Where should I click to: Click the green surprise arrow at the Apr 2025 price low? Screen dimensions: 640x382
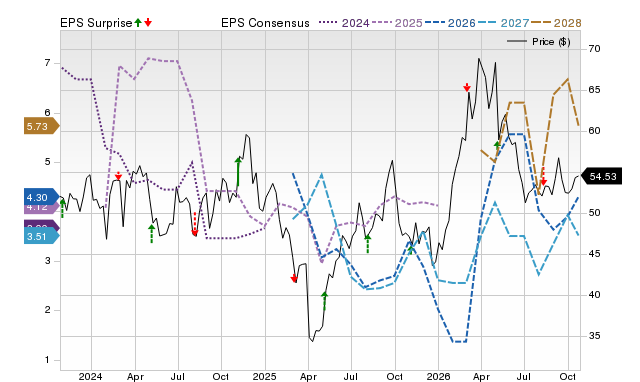tap(324, 301)
